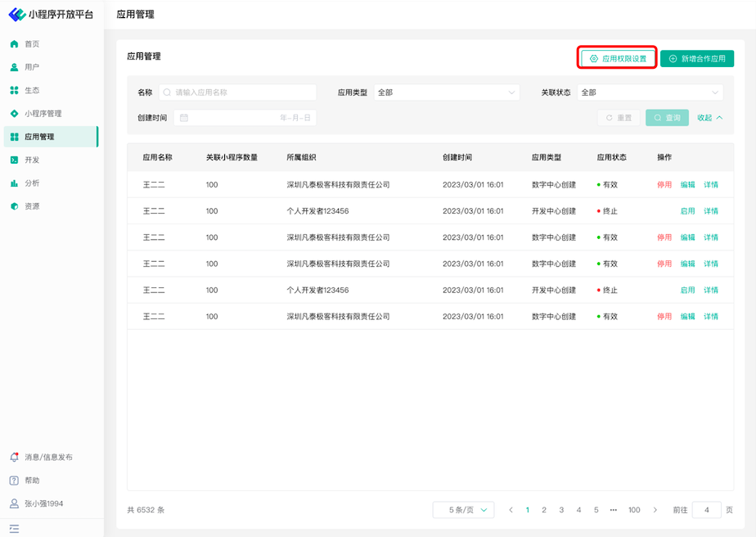
Task: Click the 开发 terminal icon in sidebar
Action: point(14,160)
